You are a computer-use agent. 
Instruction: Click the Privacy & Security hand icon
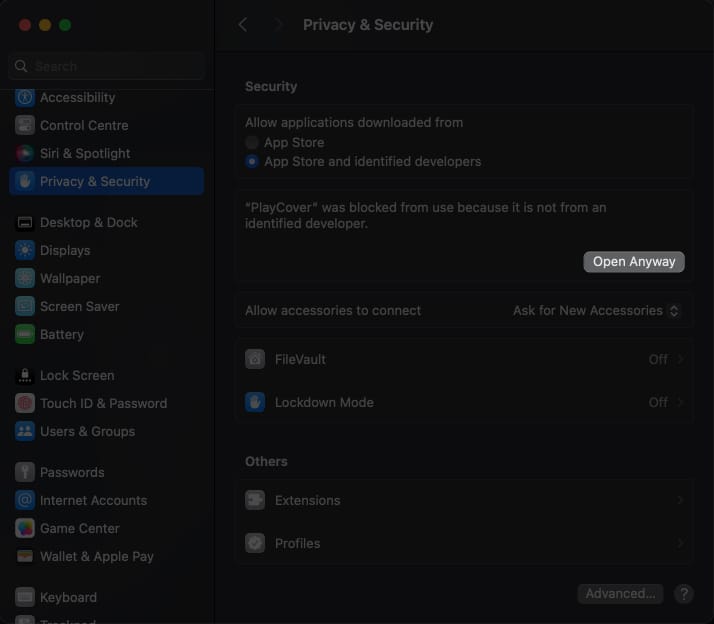[x=25, y=181]
